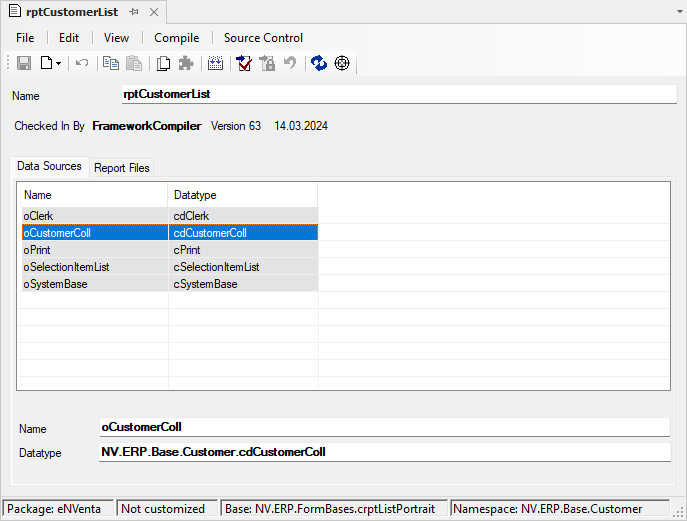
Task: Click the undo checkout curved arrow icon
Action: pos(290,63)
